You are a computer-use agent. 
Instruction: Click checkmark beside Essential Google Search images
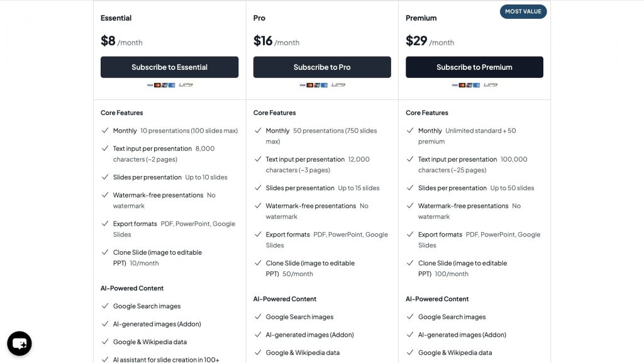105,306
